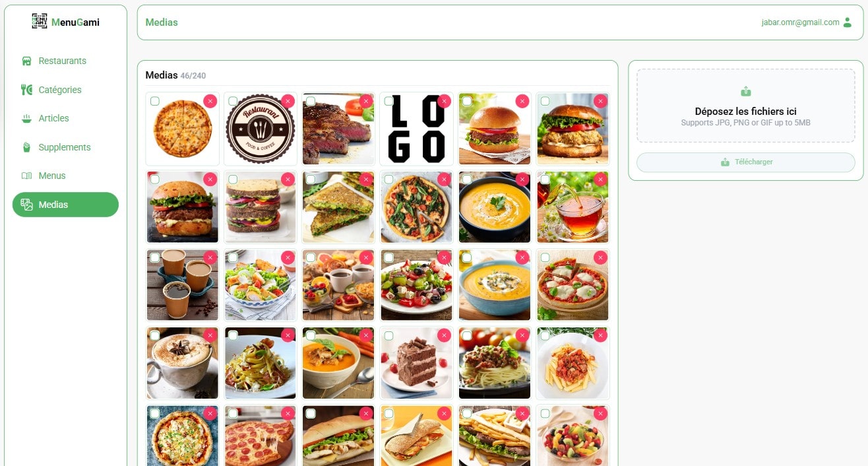Screen dimensions: 868x466
Task: Open the Catégories section
Action: (x=60, y=90)
